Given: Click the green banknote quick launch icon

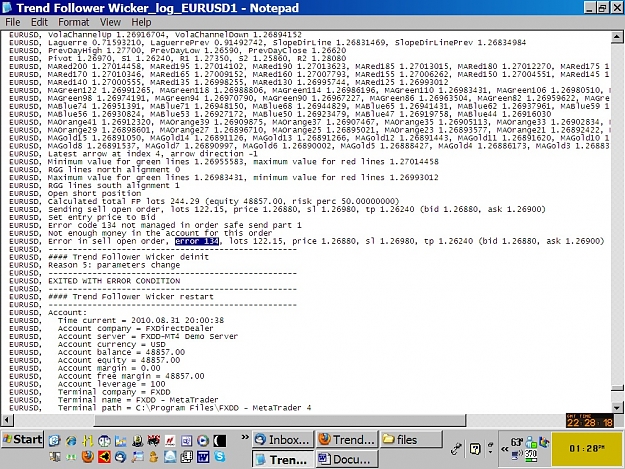Looking at the screenshot, I should click(71, 457).
